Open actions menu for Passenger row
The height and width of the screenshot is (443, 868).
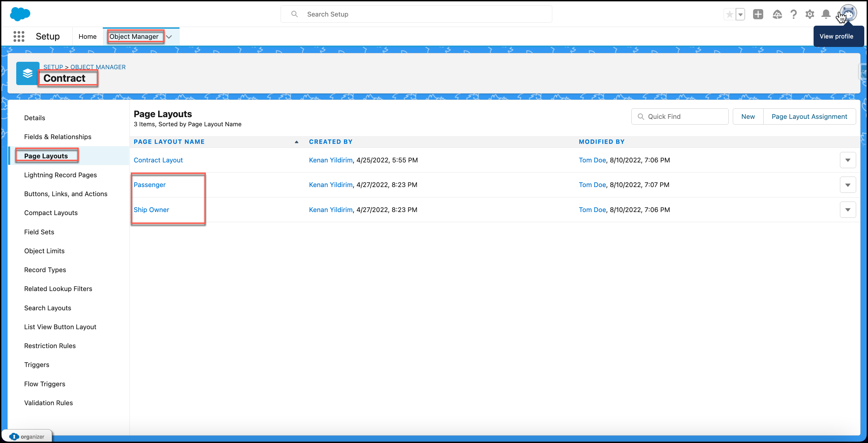click(x=848, y=185)
